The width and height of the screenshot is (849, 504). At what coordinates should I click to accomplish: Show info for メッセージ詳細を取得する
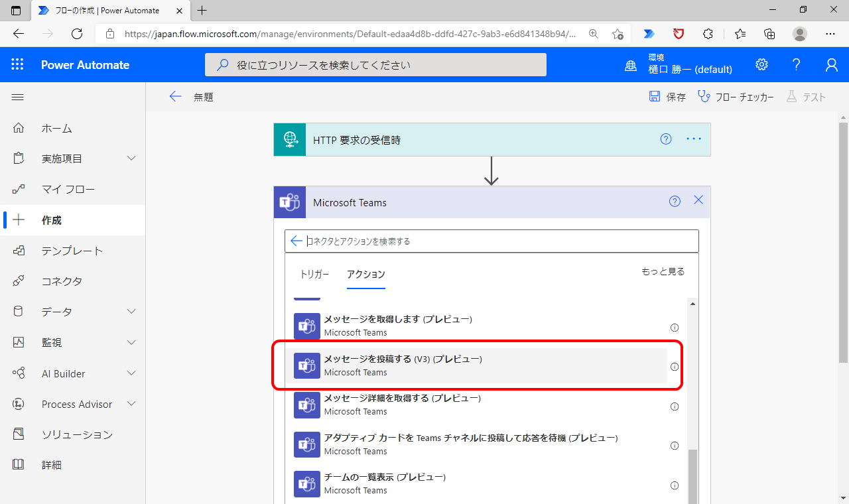[x=675, y=407]
